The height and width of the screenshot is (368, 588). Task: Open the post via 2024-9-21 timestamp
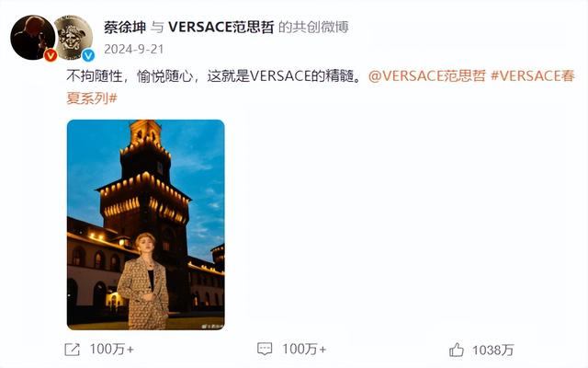click(133, 49)
